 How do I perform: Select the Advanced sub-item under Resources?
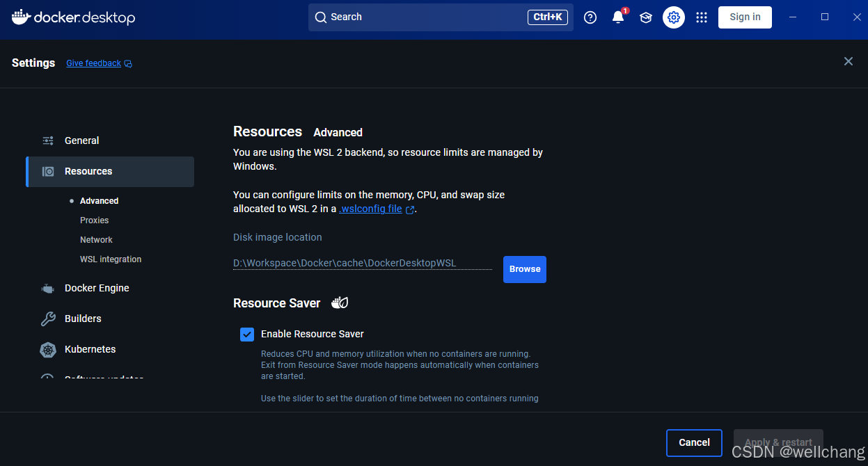click(x=99, y=201)
